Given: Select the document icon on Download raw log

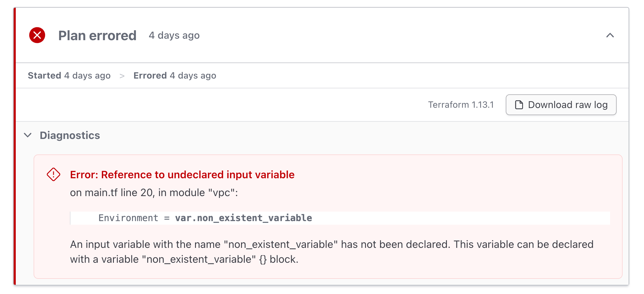Looking at the screenshot, I should (519, 105).
